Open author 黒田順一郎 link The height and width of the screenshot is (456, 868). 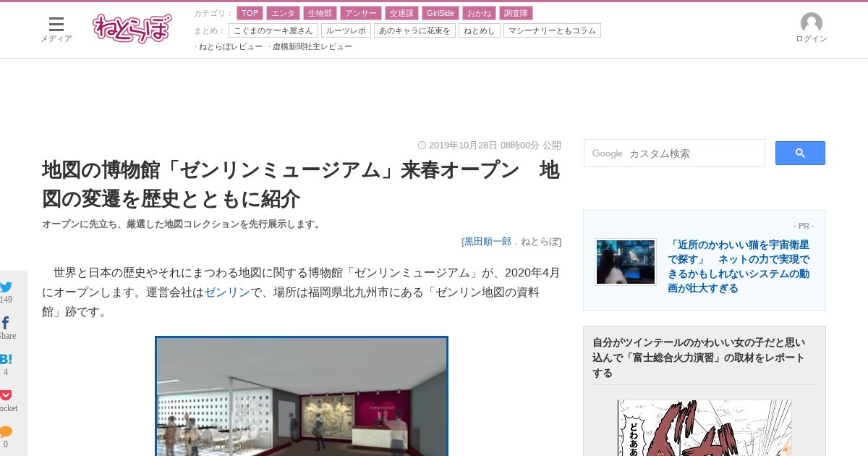pyautogui.click(x=488, y=241)
